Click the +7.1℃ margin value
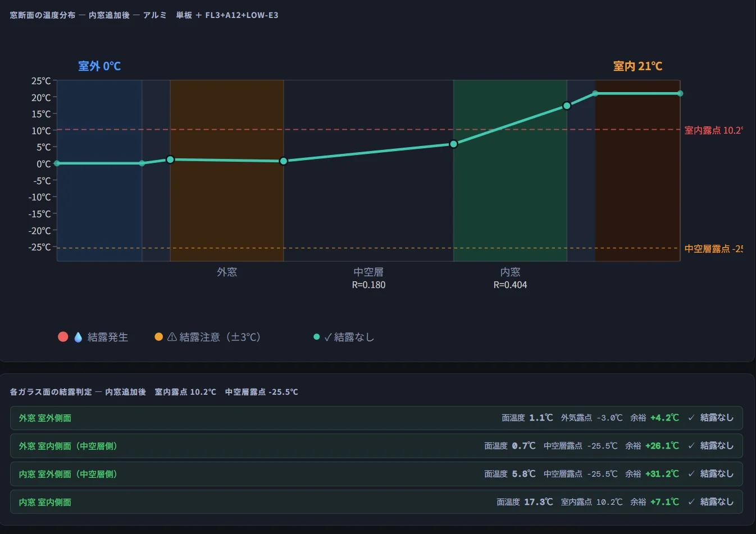This screenshot has height=534, width=756. 664,502
